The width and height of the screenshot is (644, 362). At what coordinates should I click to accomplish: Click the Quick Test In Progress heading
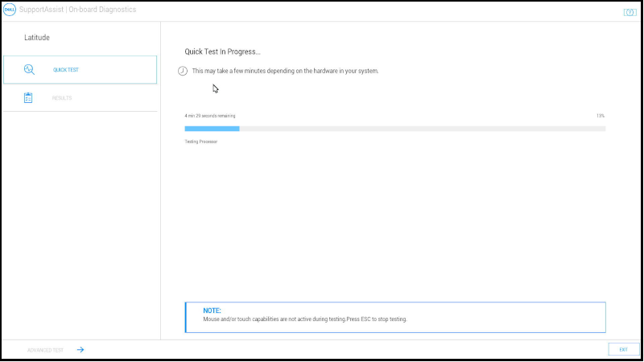223,52
